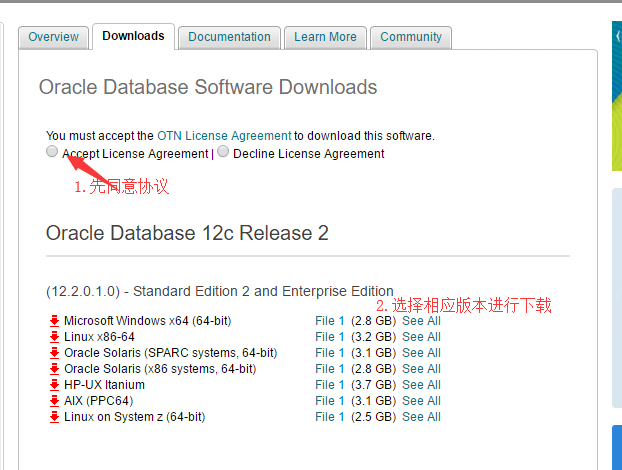Click the Oracle Solaris (SPARC systems, 64-bit) label
This screenshot has height=470, width=622.
pos(171,353)
